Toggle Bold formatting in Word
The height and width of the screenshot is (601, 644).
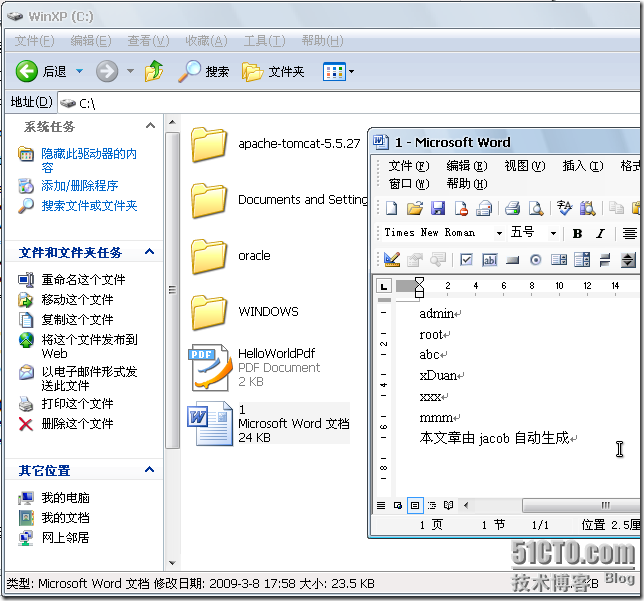pyautogui.click(x=577, y=233)
